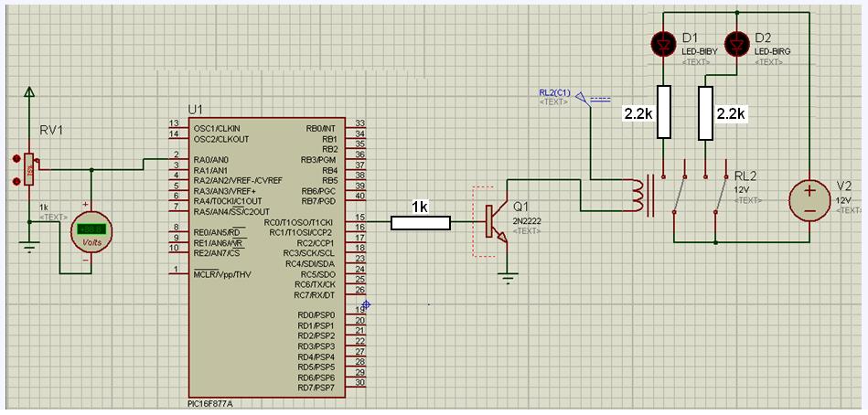Screen dimensions: 868x415
Task: Click the pin number 40 on U1
Action: (x=359, y=196)
